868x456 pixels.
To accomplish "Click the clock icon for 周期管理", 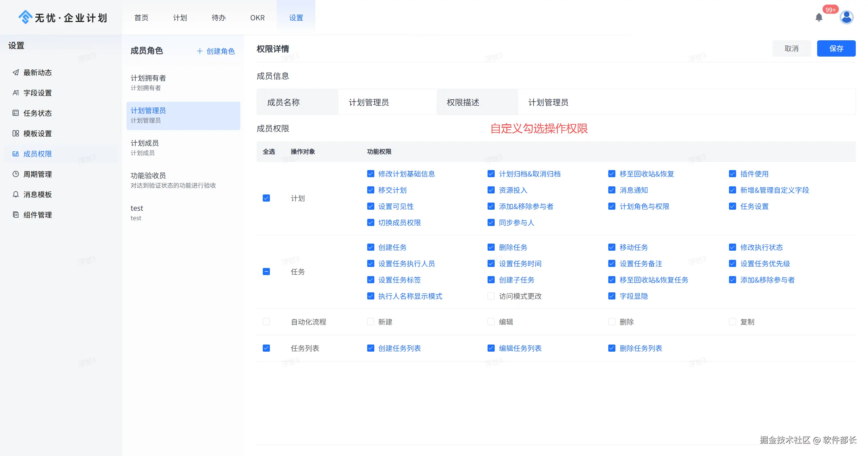I will pos(16,174).
